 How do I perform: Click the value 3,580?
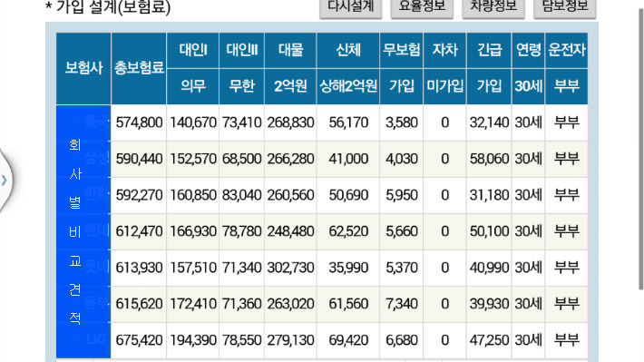click(401, 122)
